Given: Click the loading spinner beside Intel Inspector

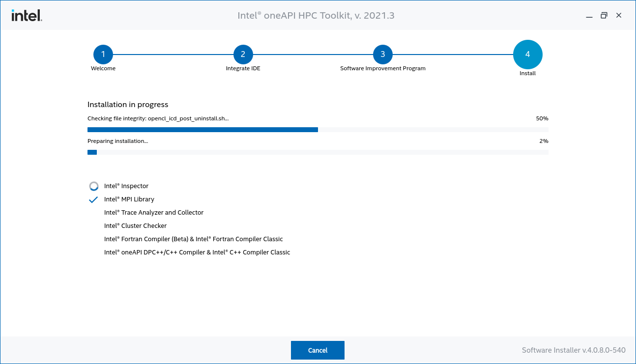Looking at the screenshot, I should pos(94,186).
